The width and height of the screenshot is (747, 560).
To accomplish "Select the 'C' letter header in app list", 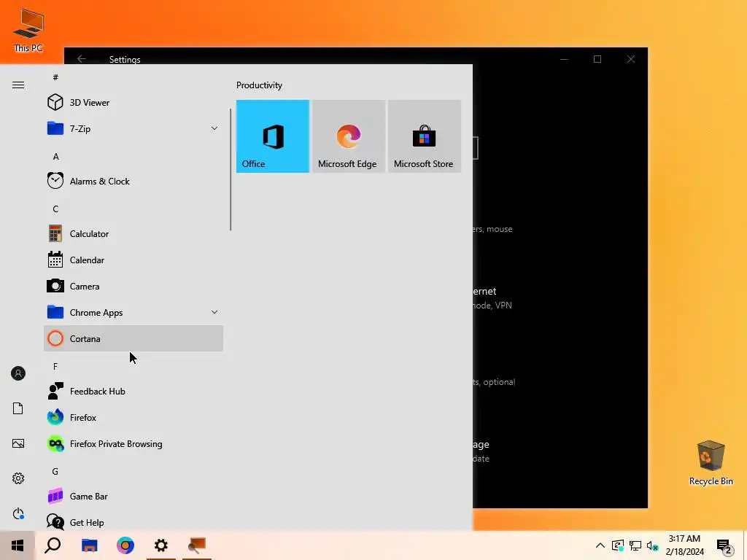I will (55, 209).
